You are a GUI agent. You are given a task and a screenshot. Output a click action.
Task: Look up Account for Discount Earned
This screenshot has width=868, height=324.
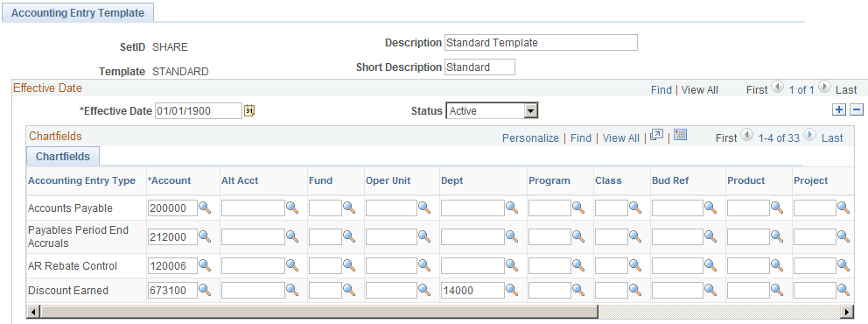(206, 290)
